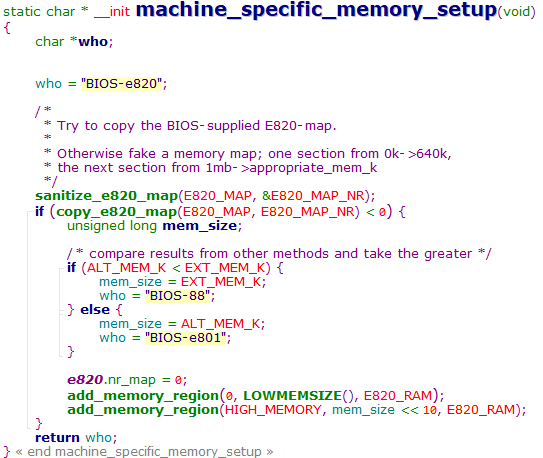
Task: Click the else keyword
Action: (95, 310)
